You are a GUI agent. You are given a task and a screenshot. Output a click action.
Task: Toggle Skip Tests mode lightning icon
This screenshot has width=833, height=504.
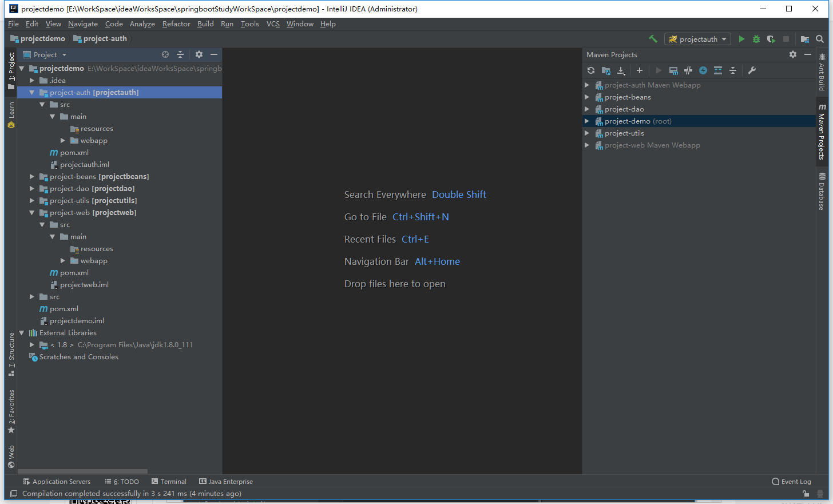(703, 70)
